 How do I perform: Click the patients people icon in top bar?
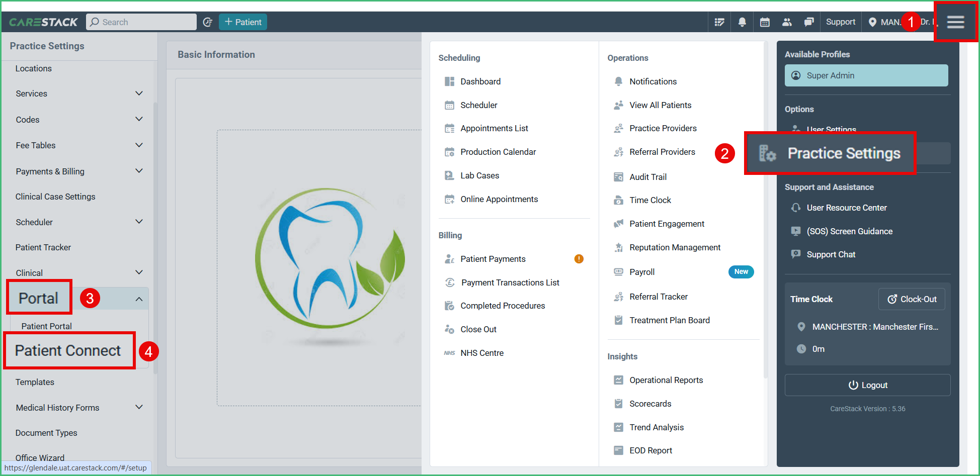787,22
